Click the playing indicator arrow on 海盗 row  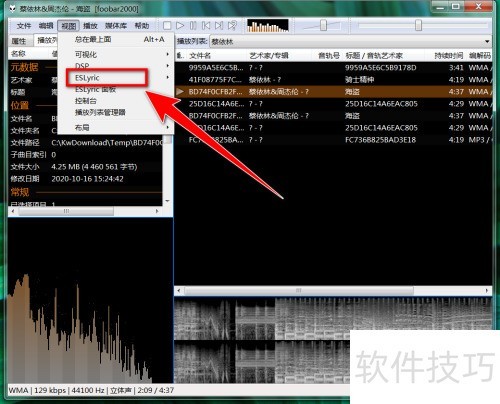(x=180, y=91)
